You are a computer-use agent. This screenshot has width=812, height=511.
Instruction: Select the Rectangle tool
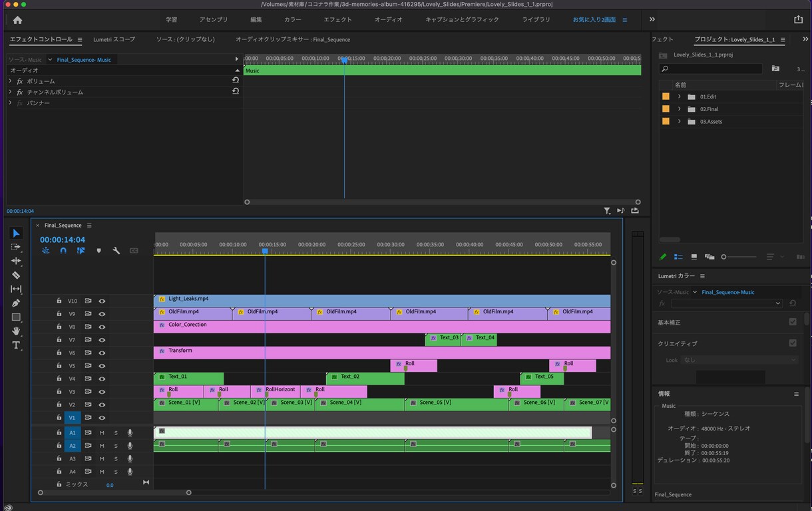tap(16, 317)
